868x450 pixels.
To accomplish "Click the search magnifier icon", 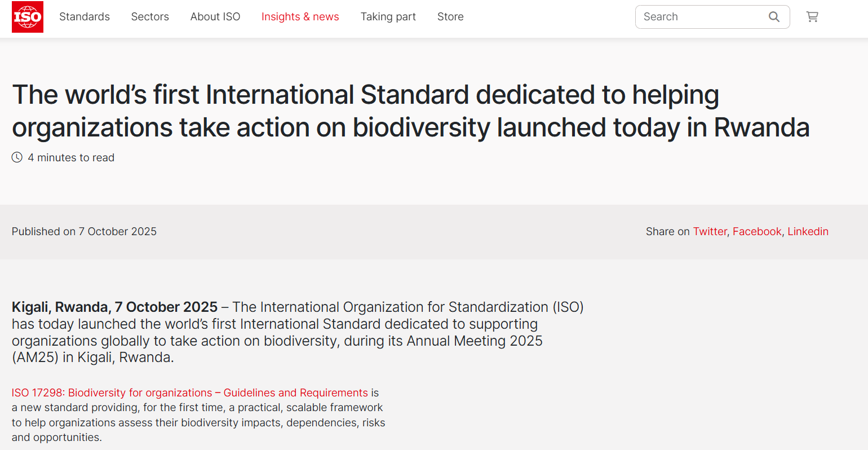I will pos(774,17).
